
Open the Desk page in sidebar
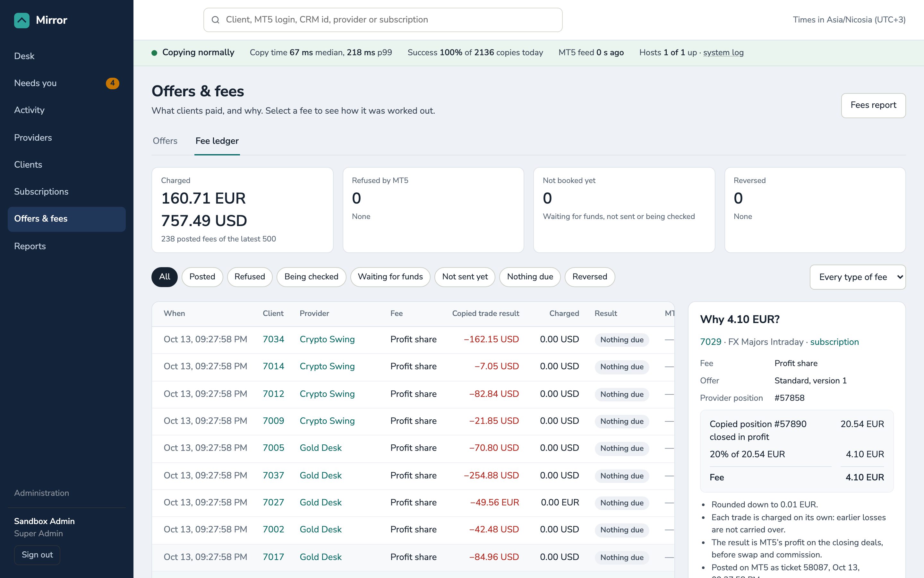click(66, 56)
